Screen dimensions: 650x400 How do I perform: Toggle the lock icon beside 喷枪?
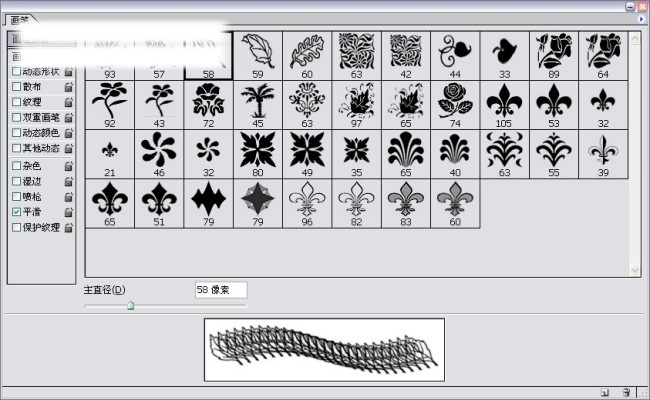[x=69, y=197]
